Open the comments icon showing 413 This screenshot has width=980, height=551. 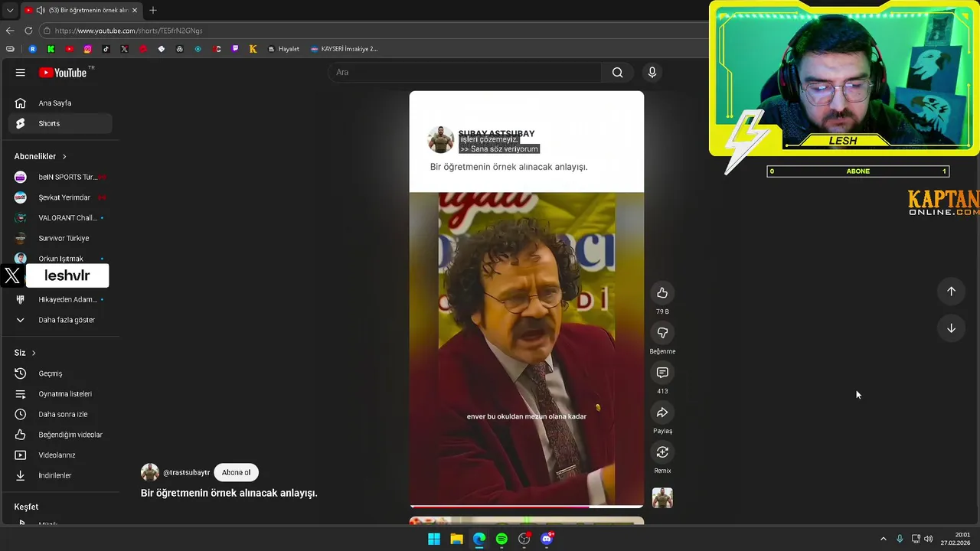tap(662, 373)
